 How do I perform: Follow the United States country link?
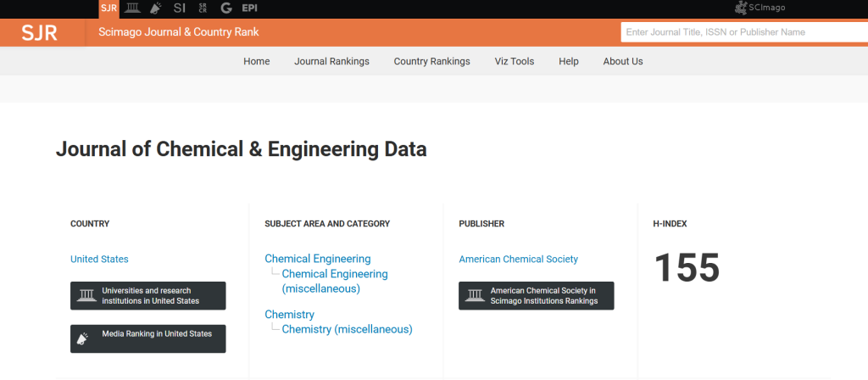pyautogui.click(x=99, y=260)
